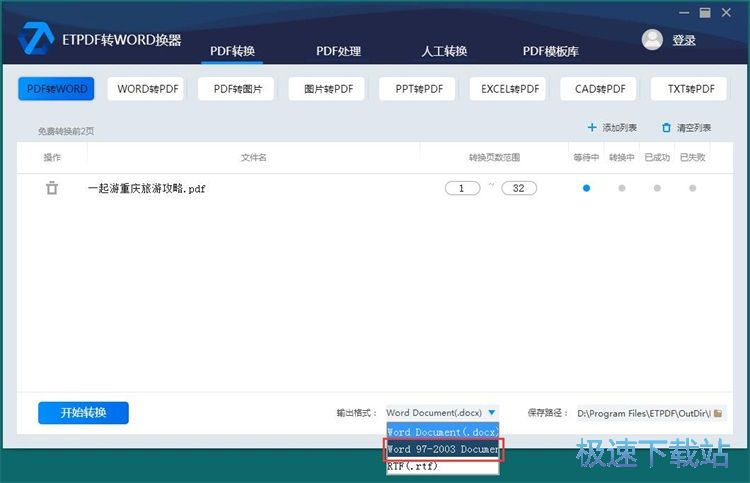The image size is (750, 483).
Task: Open the 输出格式 dropdown arrow
Action: (491, 412)
